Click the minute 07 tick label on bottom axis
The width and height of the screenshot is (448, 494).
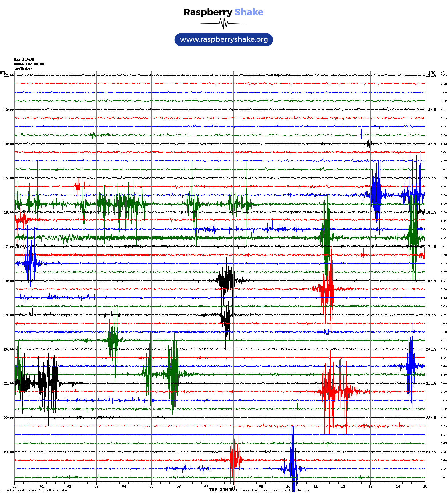click(x=206, y=487)
